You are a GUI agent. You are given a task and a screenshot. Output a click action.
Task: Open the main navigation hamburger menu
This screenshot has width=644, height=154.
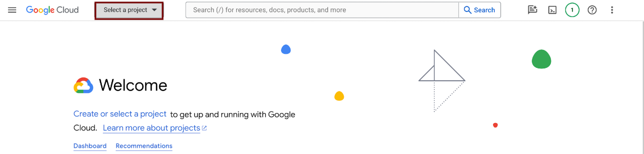tap(12, 10)
